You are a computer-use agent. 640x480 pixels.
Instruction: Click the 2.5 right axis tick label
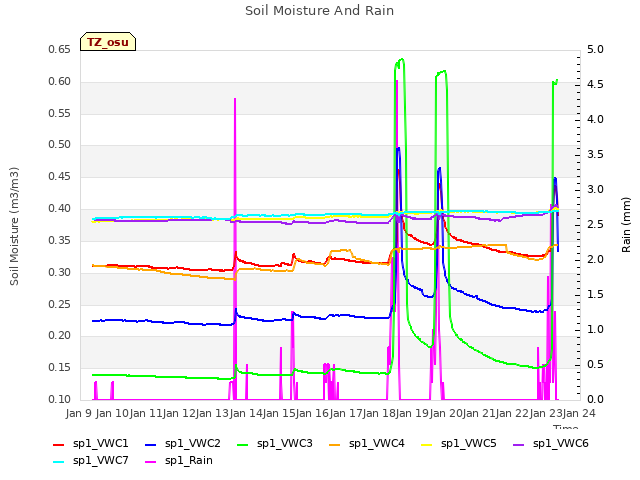point(595,224)
